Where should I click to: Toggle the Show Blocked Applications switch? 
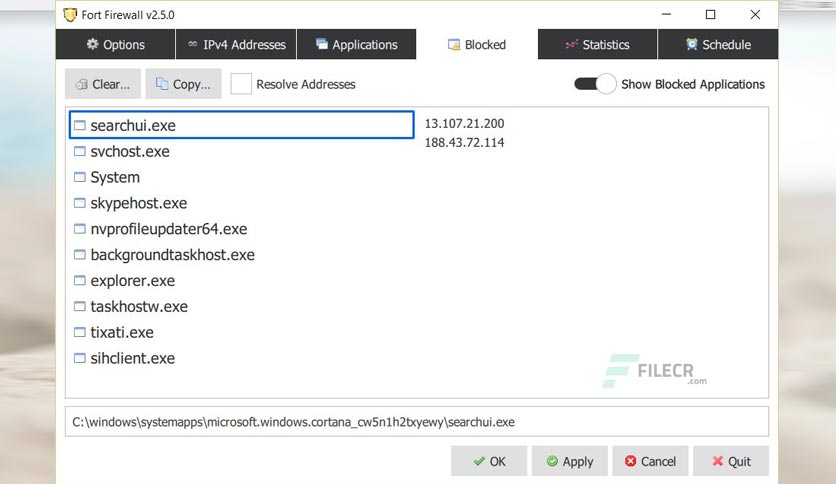[595, 84]
